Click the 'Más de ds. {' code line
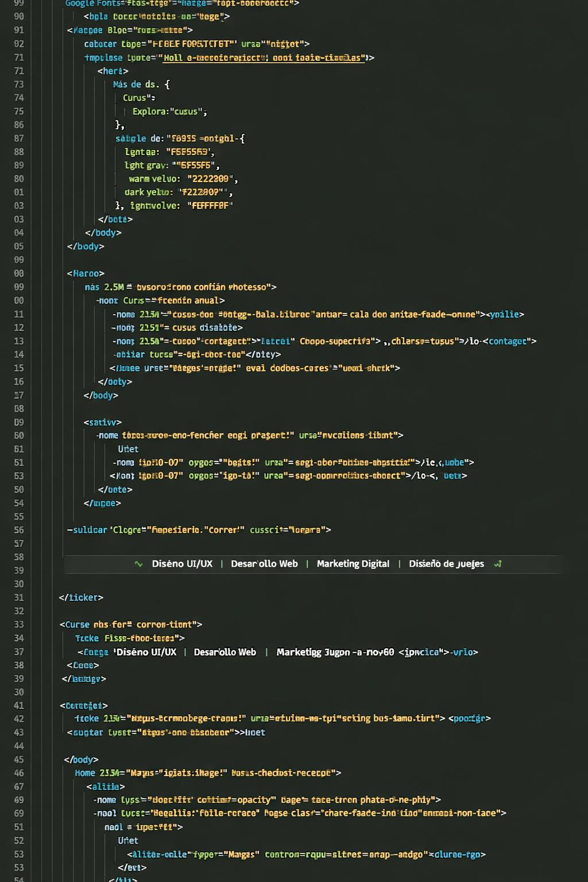 [141, 84]
